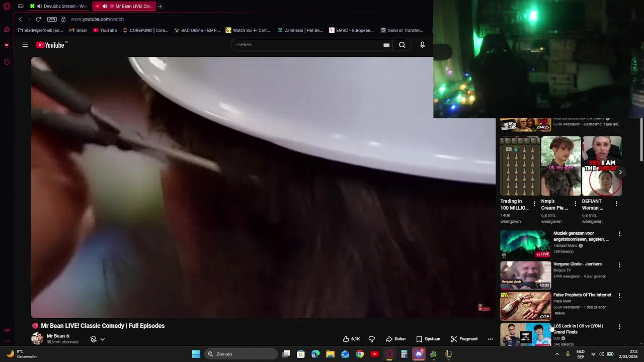Open the Zamnesia bookmark
Viewport: 644px width, 362px height.
[x=300, y=30]
